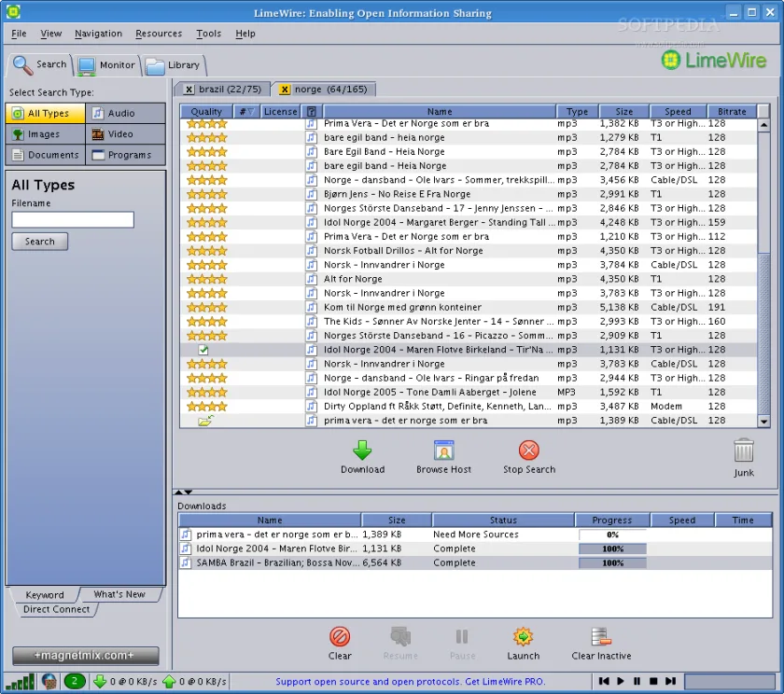Click the results scrollbar down arrow
This screenshot has width=784, height=694.
tap(763, 422)
